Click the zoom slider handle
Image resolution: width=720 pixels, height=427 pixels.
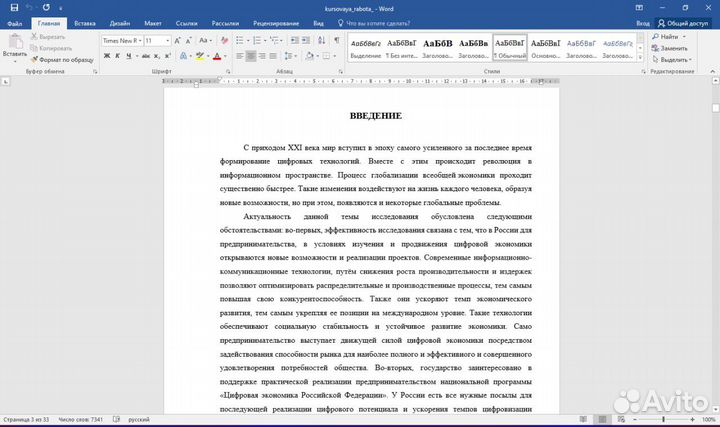[663, 419]
